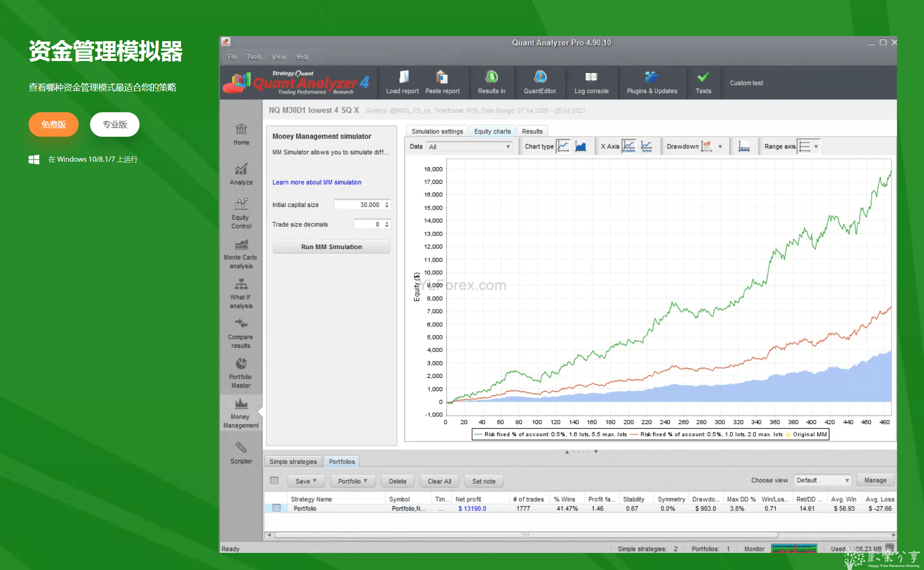Expand the Drawdown dropdown arrow
The width and height of the screenshot is (924, 570).
720,146
